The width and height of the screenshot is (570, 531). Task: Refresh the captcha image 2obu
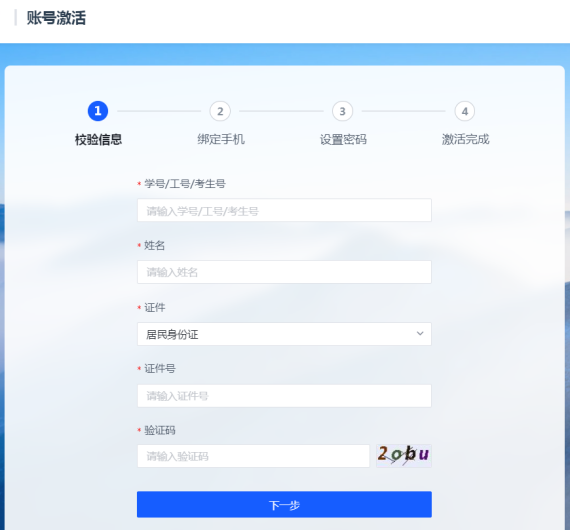[x=404, y=455]
